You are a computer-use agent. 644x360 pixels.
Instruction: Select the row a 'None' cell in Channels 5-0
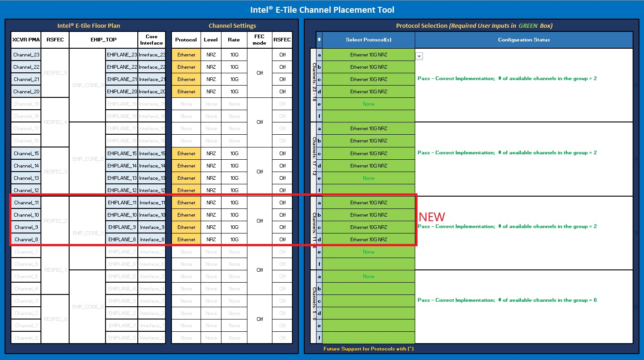[368, 276]
